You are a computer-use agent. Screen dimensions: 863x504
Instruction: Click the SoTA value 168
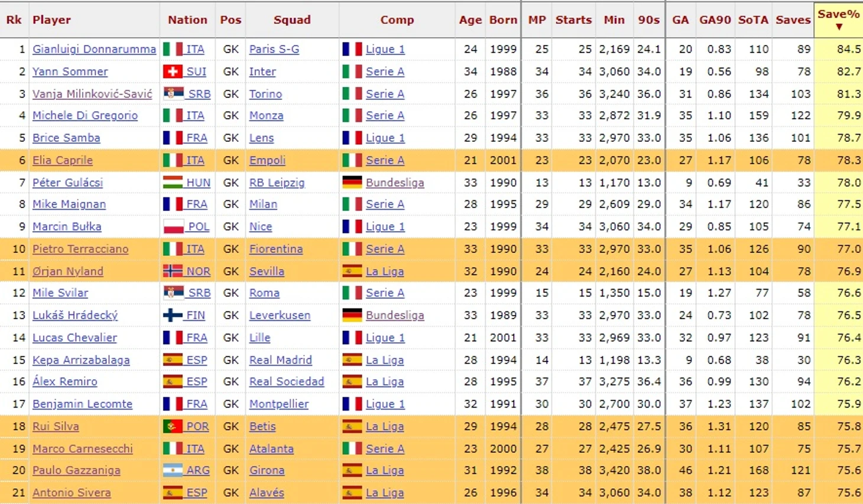tap(758, 470)
